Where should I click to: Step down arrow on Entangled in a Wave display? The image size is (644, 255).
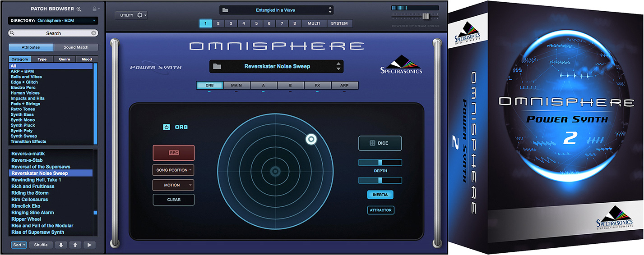(330, 12)
